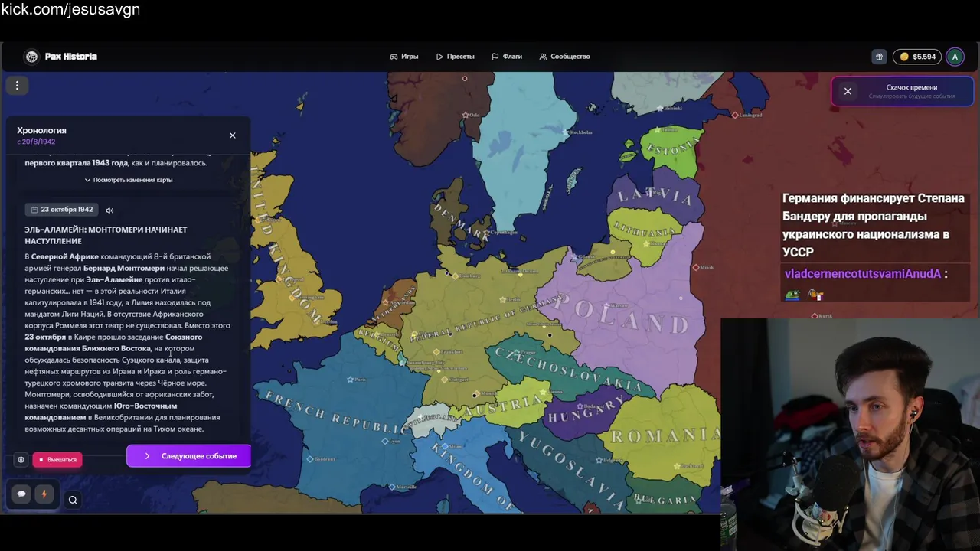The height and width of the screenshot is (551, 980).
Task: Select the Marseille city marker
Action: [392, 487]
